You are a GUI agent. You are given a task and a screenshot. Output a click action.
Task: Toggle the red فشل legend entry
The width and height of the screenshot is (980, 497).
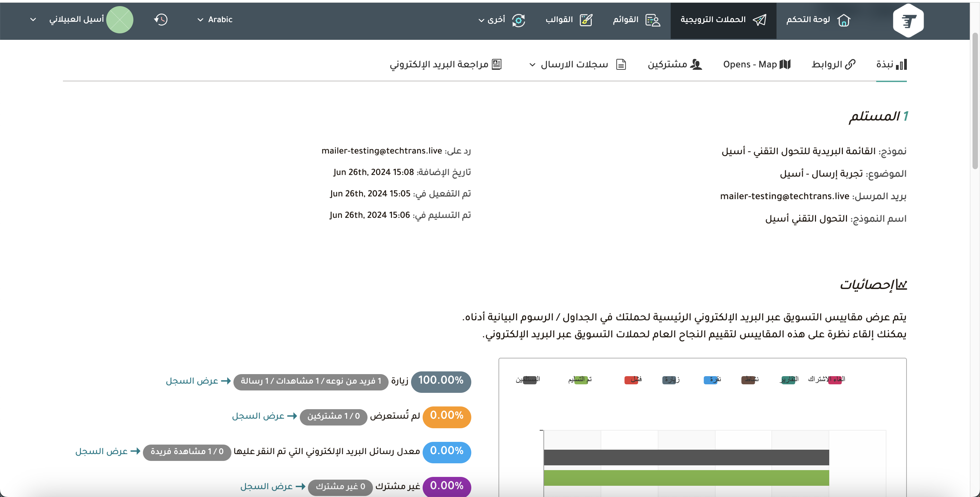(x=631, y=380)
